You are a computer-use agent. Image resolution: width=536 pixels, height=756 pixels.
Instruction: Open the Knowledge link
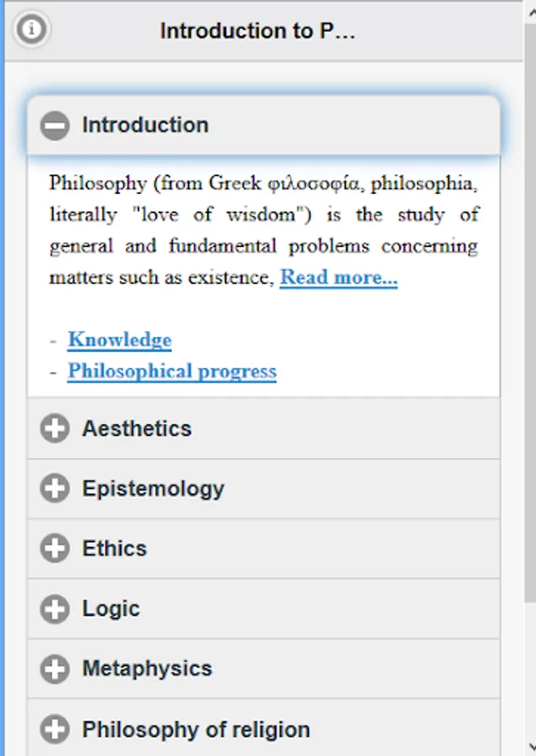[119, 339]
